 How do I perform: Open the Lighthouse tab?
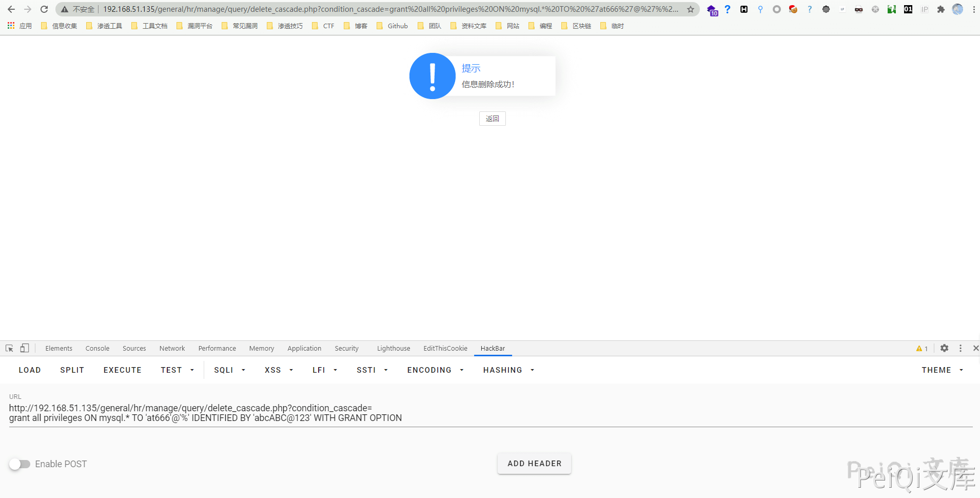tap(394, 348)
